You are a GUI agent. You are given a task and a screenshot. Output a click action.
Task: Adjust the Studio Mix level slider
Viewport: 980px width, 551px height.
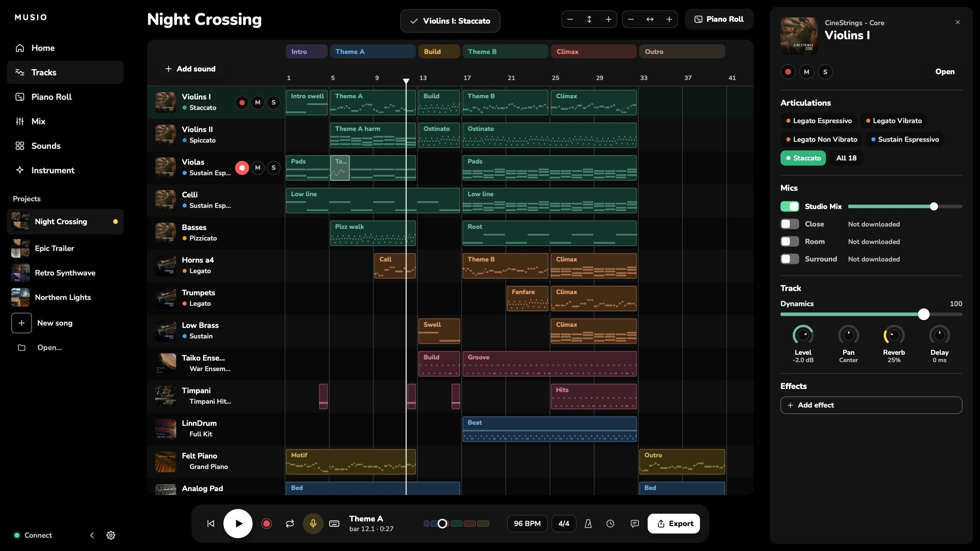[x=905, y=206]
